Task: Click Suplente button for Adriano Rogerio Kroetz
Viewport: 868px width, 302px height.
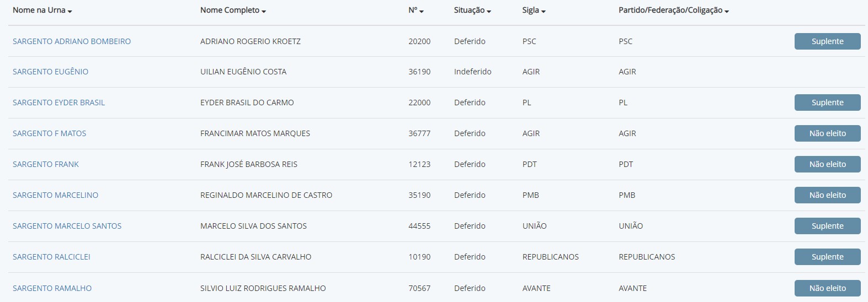Action: coord(827,41)
